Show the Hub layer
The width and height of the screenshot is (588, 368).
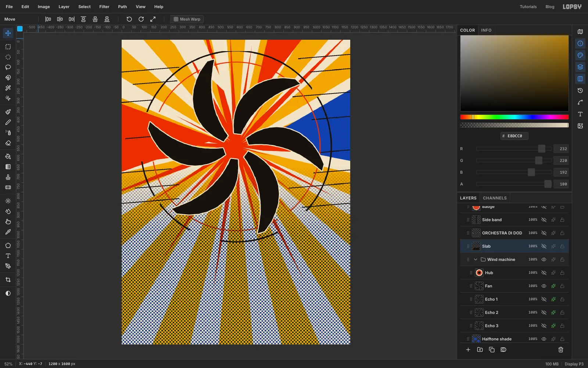click(x=544, y=273)
